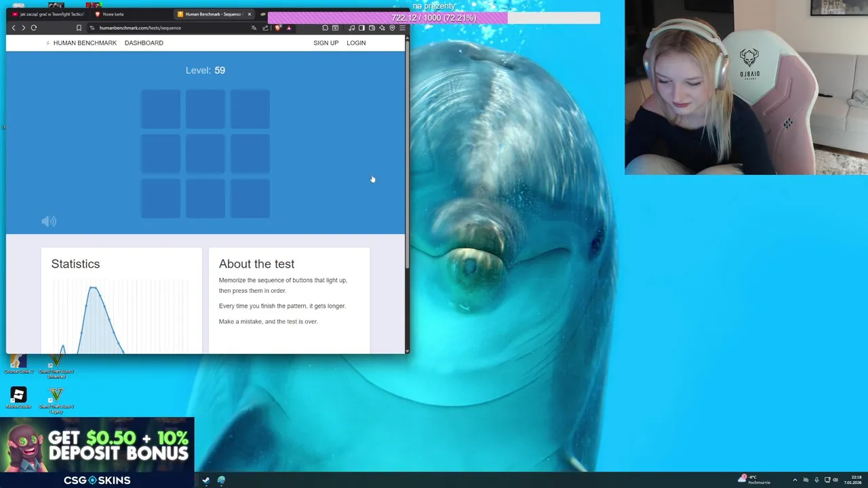The height and width of the screenshot is (488, 868).
Task: Select the Grand Theft Auto V Enhanced shortcut
Action: [x=56, y=366]
